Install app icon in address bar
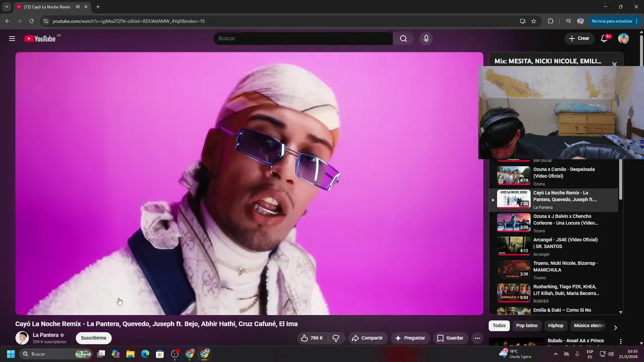 click(523, 21)
